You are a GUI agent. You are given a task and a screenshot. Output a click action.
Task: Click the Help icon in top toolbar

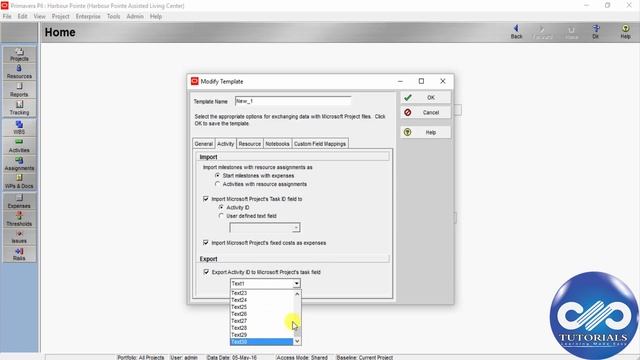625,31
